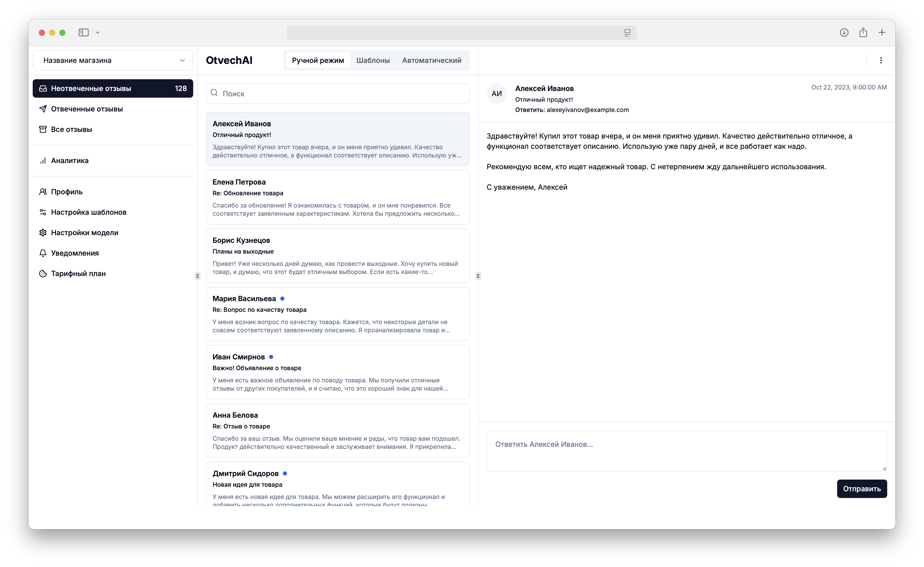Click the paper plane icon beside Отвеченные отзывы

tap(43, 109)
